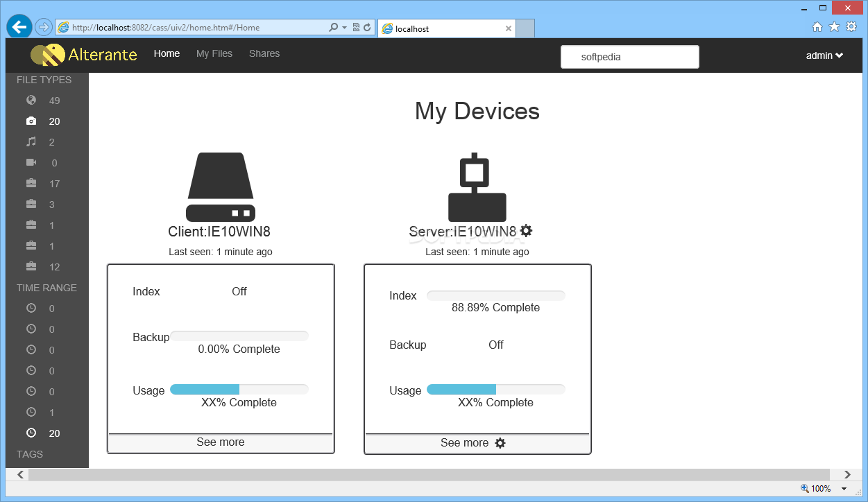
Task: Click the zoom magnifier icon in status bar
Action: coord(805,489)
